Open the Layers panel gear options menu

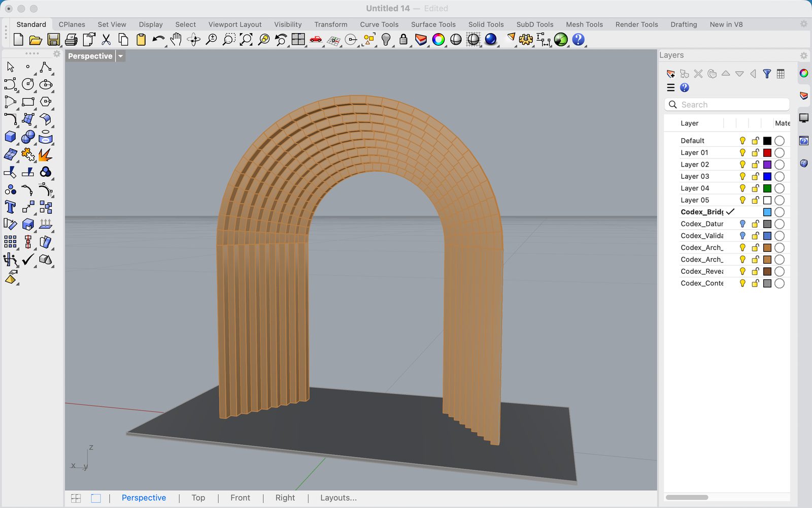click(x=803, y=55)
